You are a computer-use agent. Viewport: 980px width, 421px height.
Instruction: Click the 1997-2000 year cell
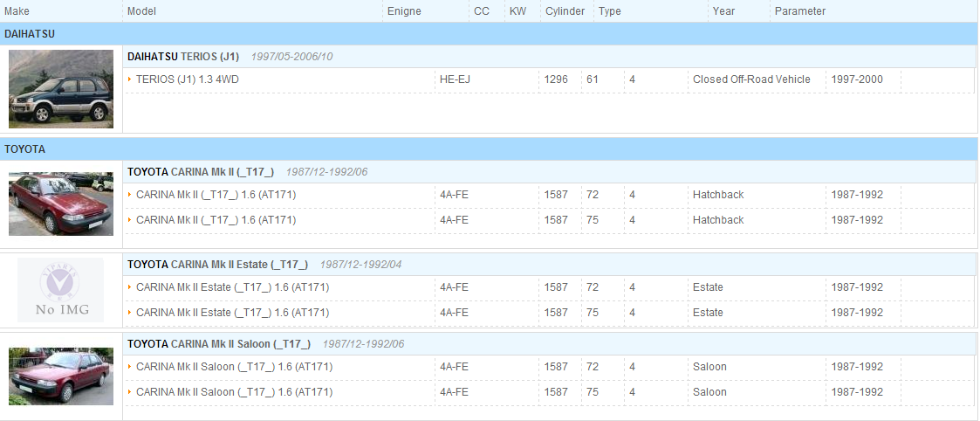pyautogui.click(x=857, y=79)
